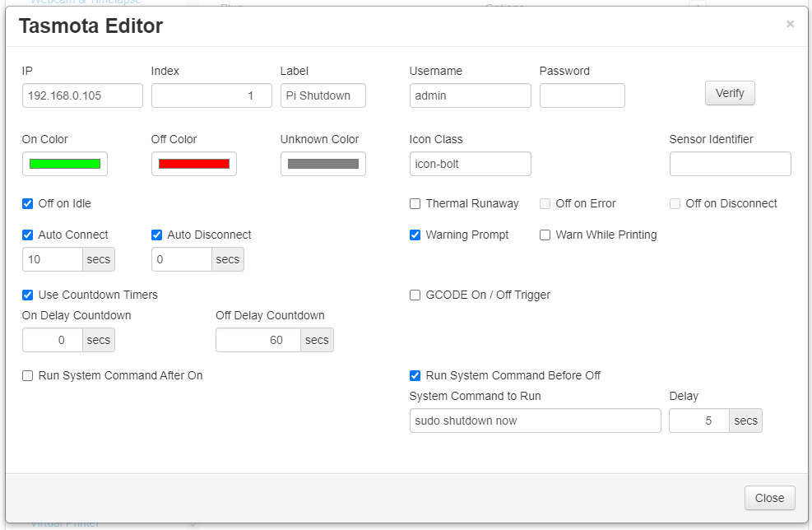812x530 pixels.
Task: Click the secs addon beside Off Delay Countdown
Action: (317, 341)
